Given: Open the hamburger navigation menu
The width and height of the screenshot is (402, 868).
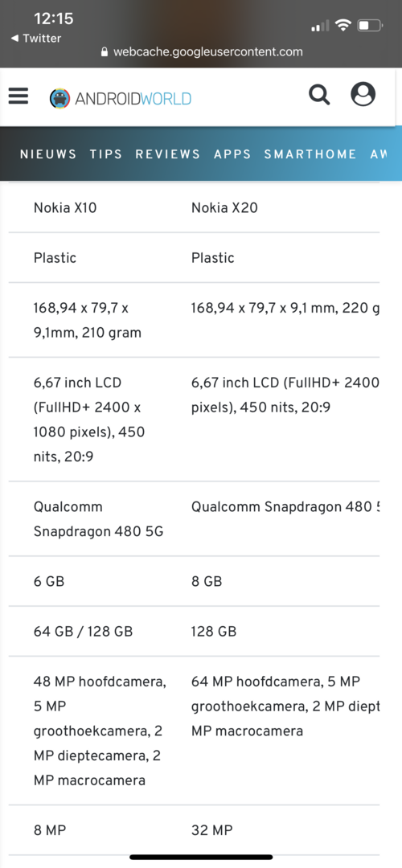Looking at the screenshot, I should (18, 97).
